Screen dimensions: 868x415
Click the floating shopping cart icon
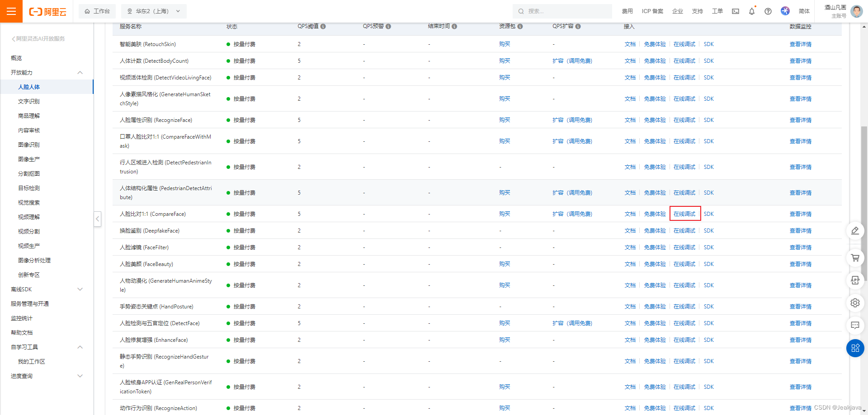855,258
